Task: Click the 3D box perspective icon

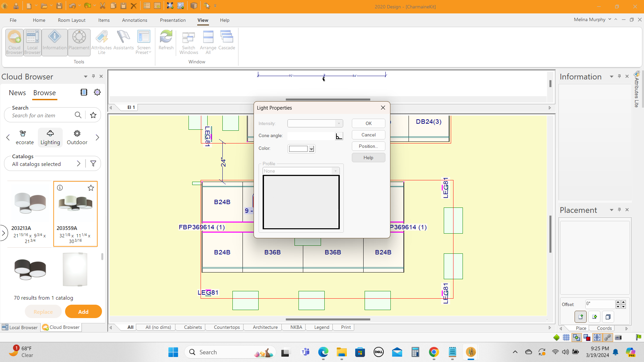Action: point(194,6)
